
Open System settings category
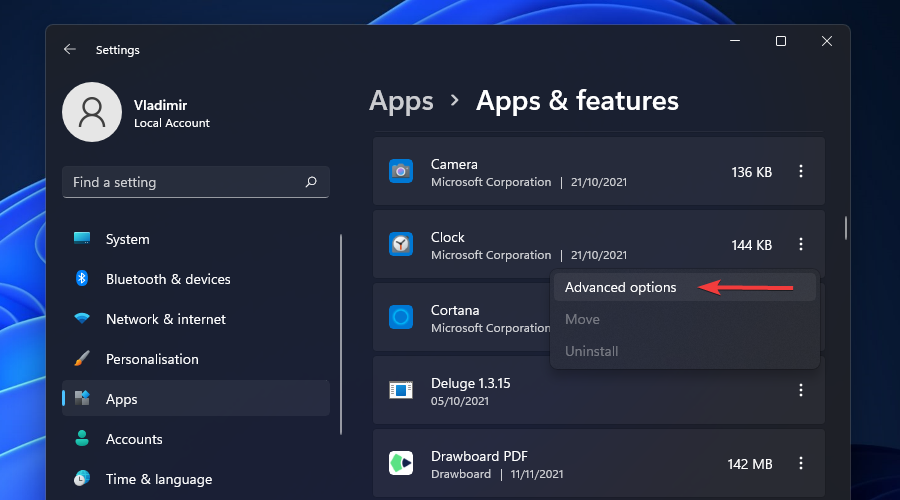pos(196,239)
